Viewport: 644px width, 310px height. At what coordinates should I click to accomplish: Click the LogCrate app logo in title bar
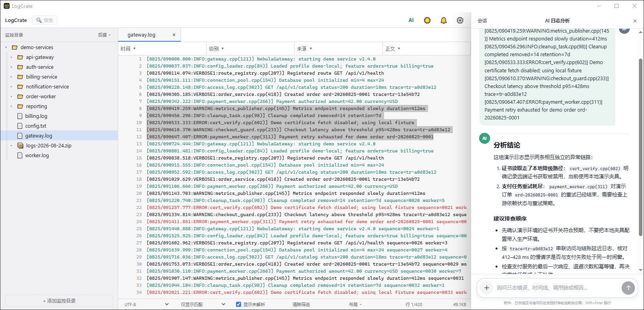[7, 6]
